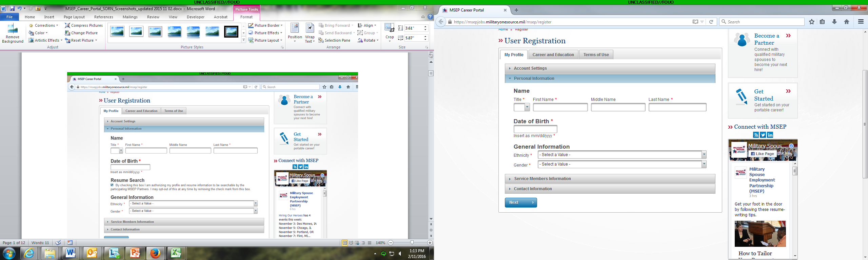Switch to the Developer ribbon tab
Image resolution: width=868 pixels, height=260 pixels.
click(196, 17)
